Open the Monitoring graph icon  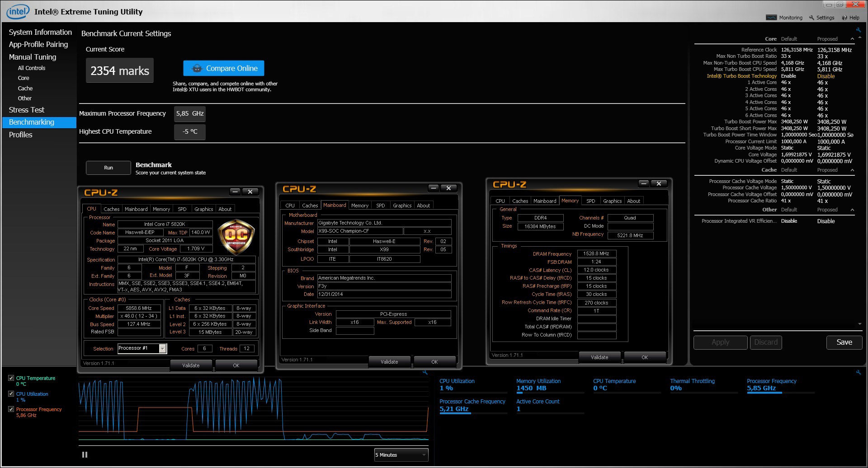tap(771, 18)
